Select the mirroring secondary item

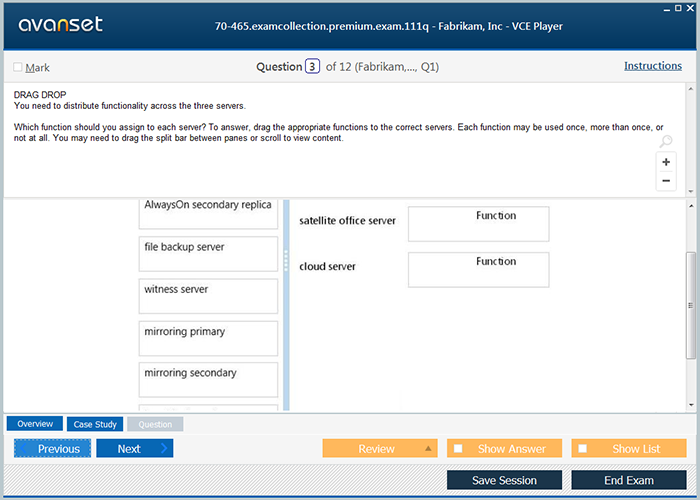click(x=208, y=380)
